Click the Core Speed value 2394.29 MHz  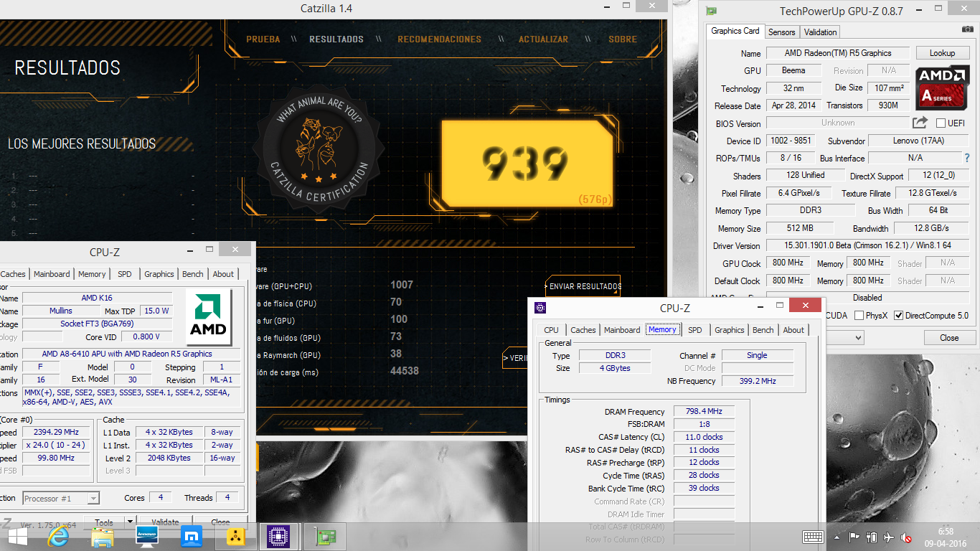pyautogui.click(x=56, y=432)
